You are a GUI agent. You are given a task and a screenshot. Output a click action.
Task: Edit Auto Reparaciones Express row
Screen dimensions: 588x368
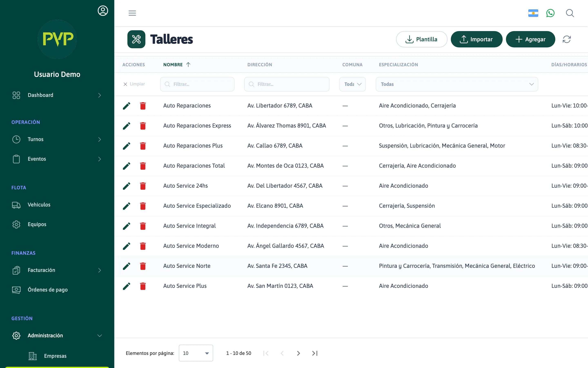[127, 126]
